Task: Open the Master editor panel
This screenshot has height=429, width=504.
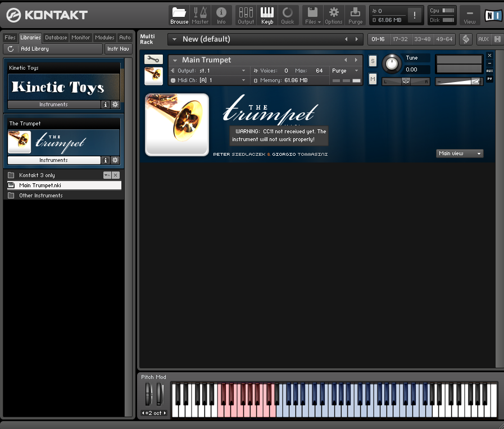Action: 200,15
